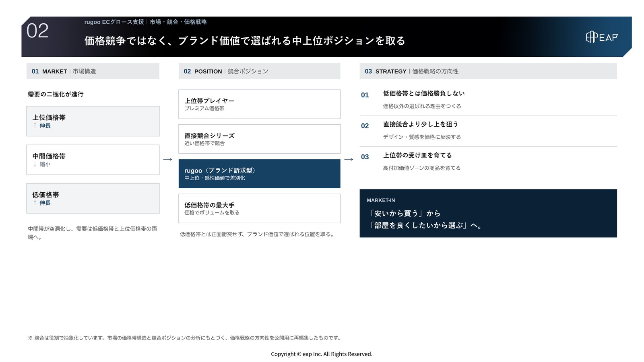
Task: Click the text 価格以外の選ばれる理由をつくる
Action: tap(422, 106)
